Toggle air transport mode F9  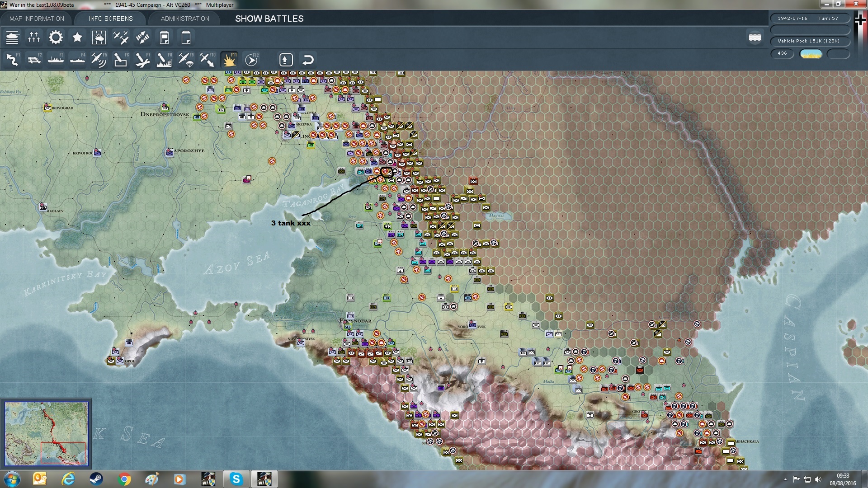(186, 60)
